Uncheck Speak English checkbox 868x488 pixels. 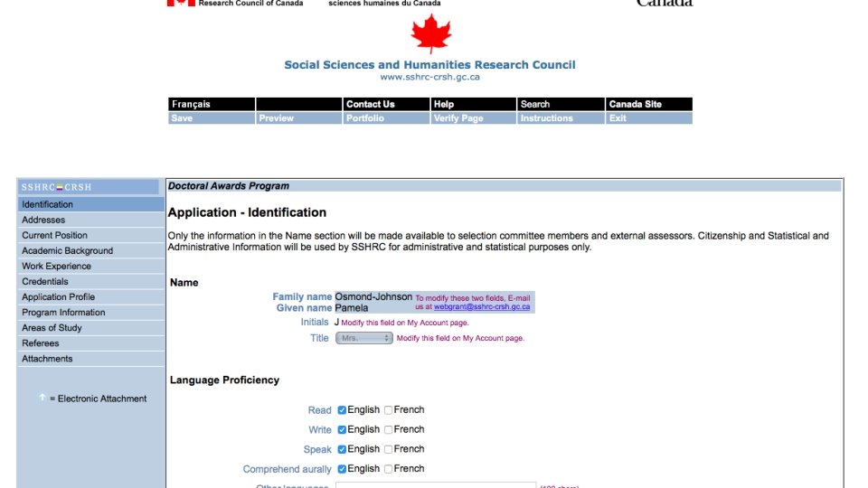click(342, 449)
